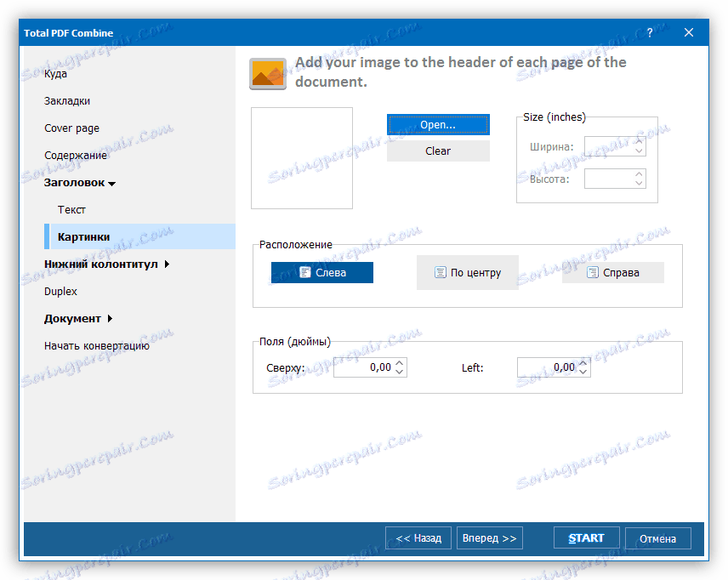Expand the Нижний колонтитул section arrow
Viewport: 728px width, 580px height.
pyautogui.click(x=168, y=264)
